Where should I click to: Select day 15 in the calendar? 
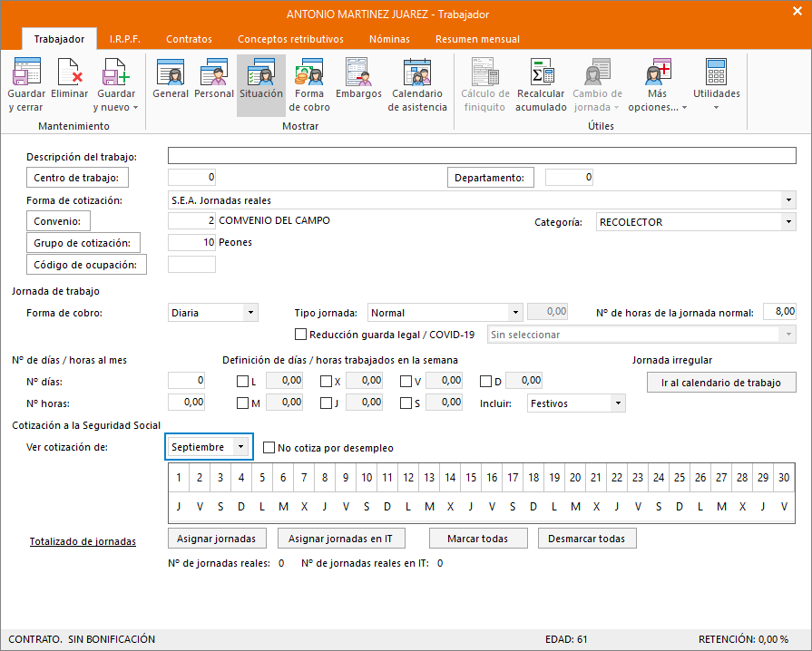pyautogui.click(x=471, y=477)
